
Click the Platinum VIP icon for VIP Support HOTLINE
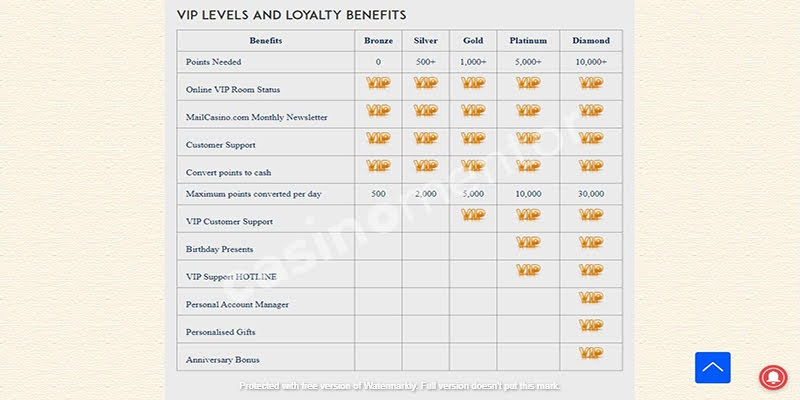528,270
